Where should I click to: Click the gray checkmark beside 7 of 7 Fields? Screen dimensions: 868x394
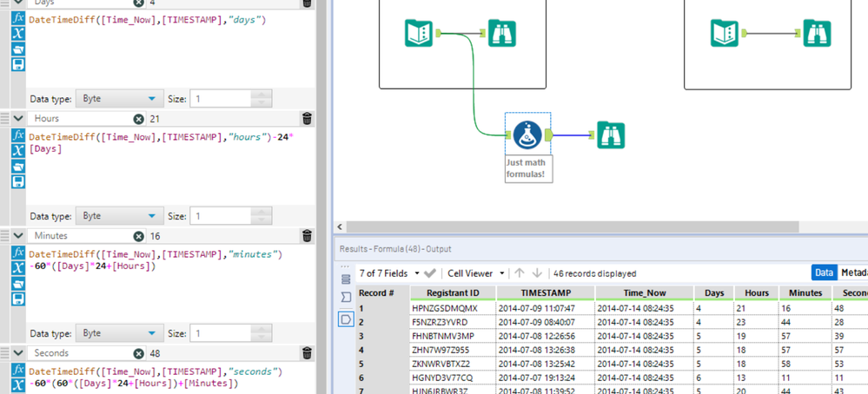click(429, 273)
